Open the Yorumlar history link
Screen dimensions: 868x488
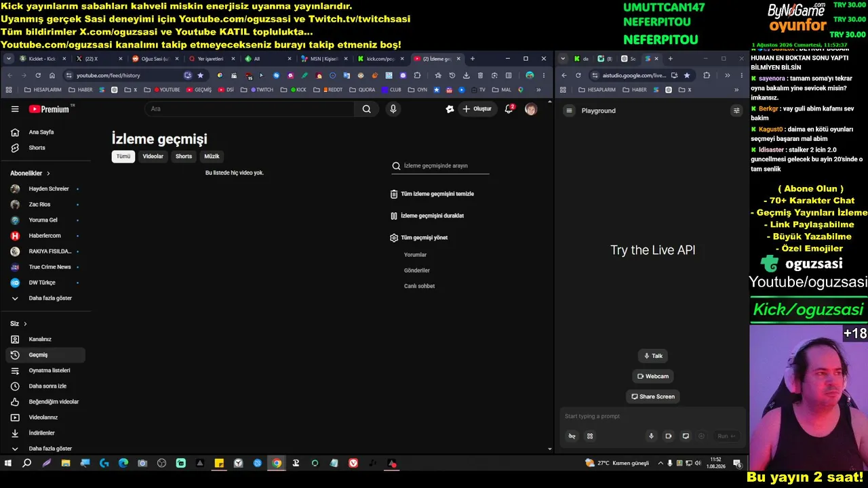[415, 255]
